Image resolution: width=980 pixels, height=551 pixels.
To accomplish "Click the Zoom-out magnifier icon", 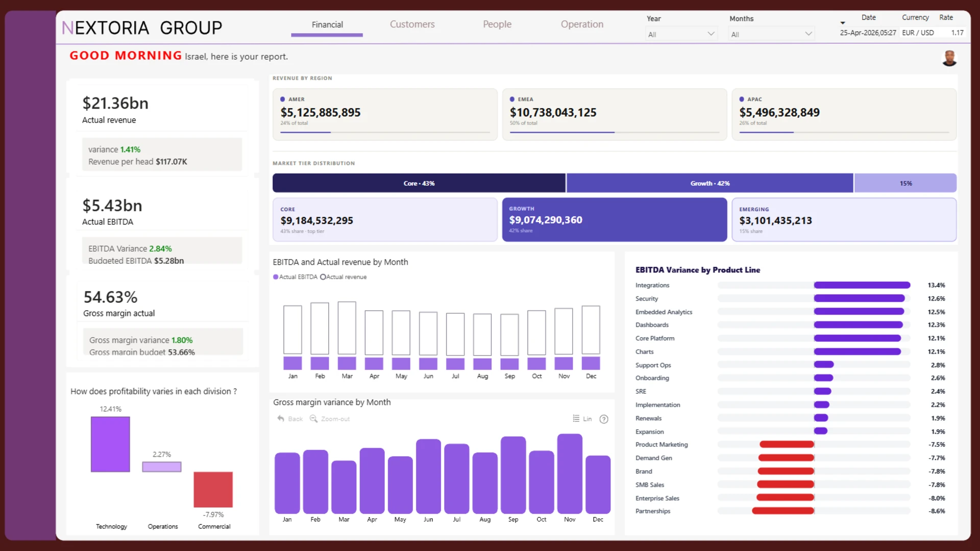I will pos(313,419).
